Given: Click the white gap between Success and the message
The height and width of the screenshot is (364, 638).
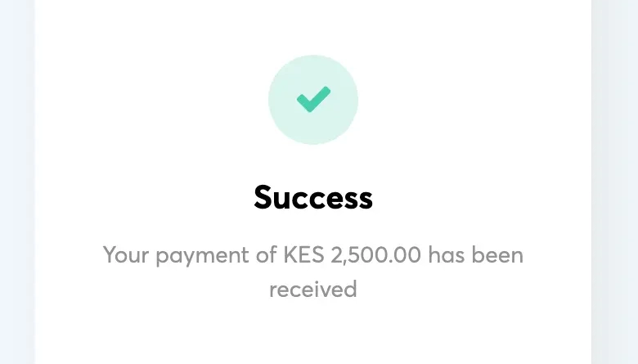Looking at the screenshot, I should [313, 227].
